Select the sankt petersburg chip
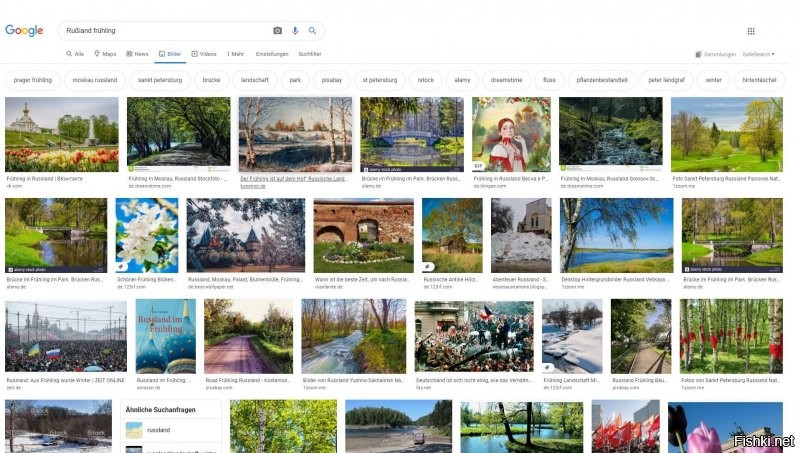 160,80
